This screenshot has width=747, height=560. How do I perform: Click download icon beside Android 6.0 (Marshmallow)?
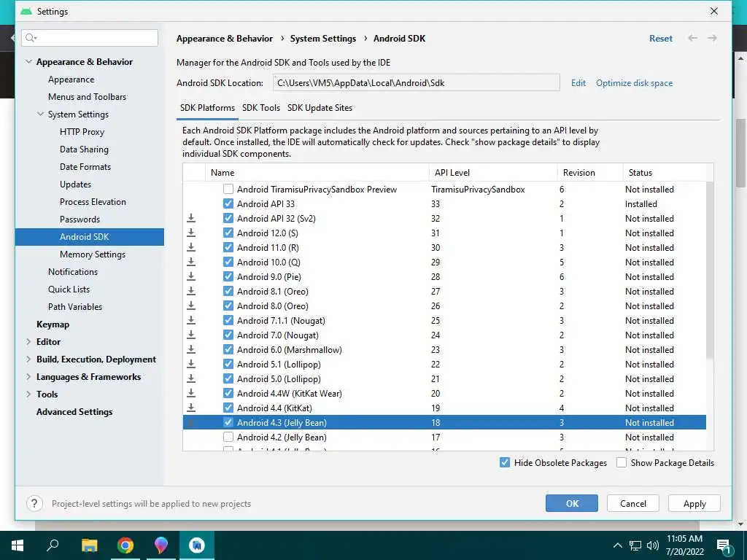[191, 349]
